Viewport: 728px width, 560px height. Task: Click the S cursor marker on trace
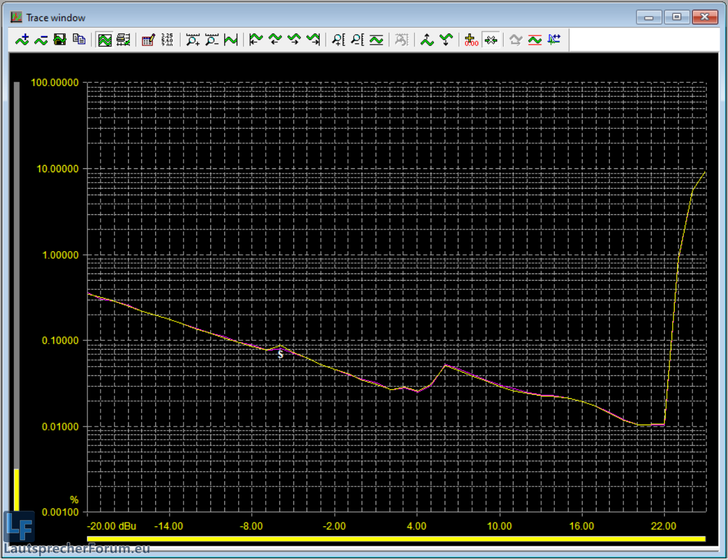click(x=280, y=354)
